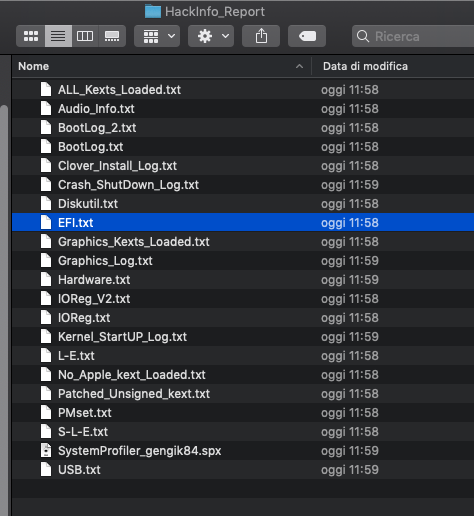Click the HackInfo_Report window title
The image size is (474, 516).
(215, 12)
